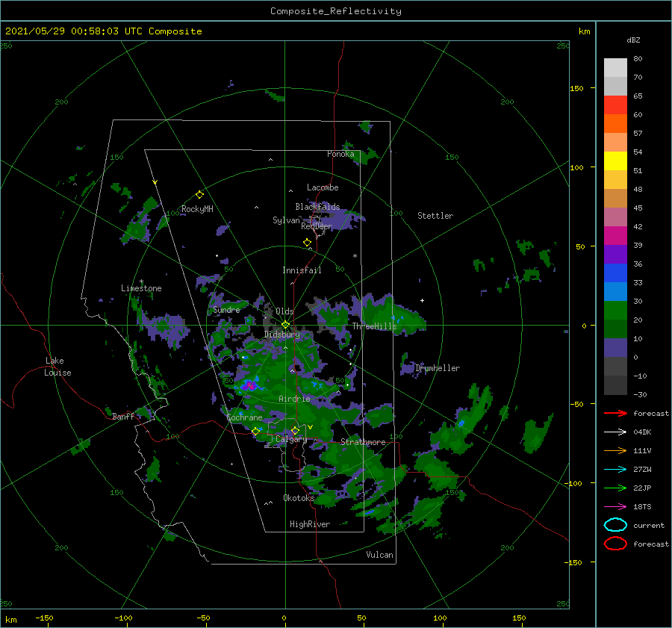Pick the orange 60 dBZ color swatch
This screenshot has height=628, width=672.
(x=615, y=123)
